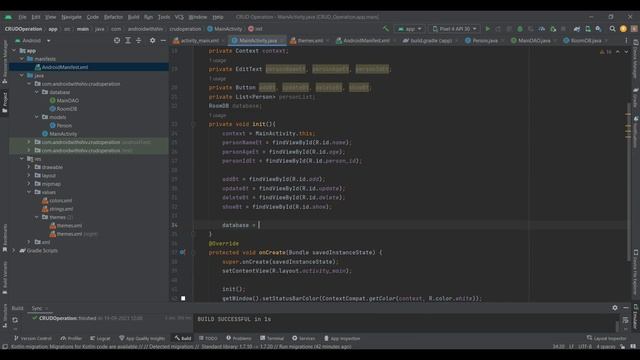
Task: Open the Search Everywhere magnifier icon
Action: coord(612,29)
